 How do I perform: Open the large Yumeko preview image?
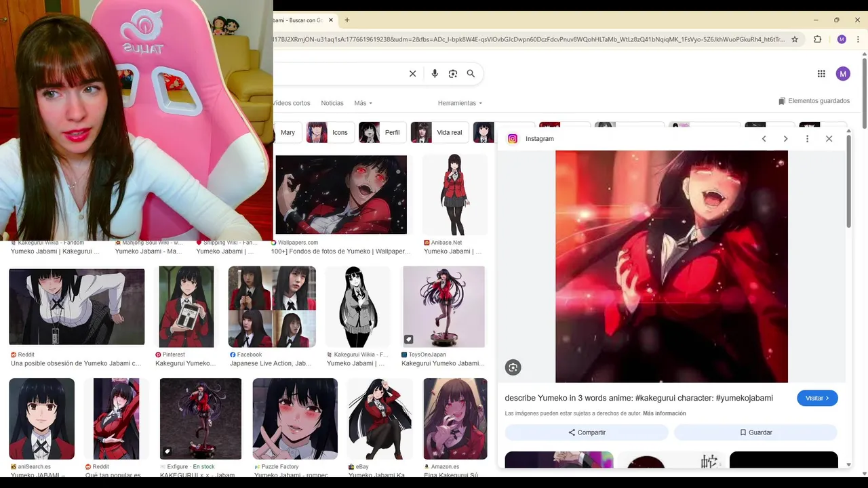tap(671, 266)
